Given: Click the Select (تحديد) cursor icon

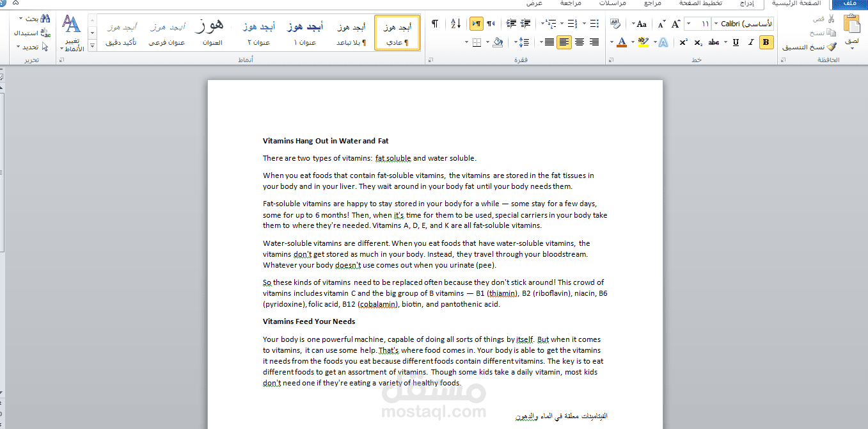Looking at the screenshot, I should click(x=45, y=47).
